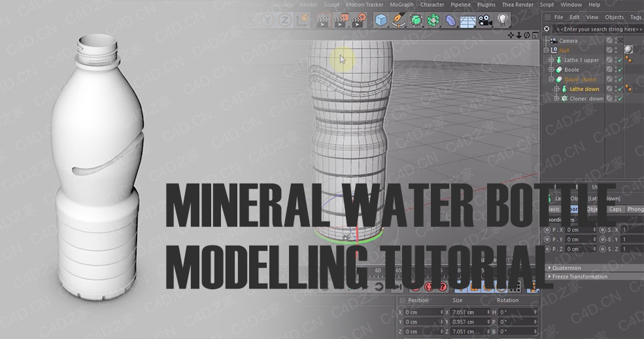
Task: Expand the Lathe down node
Action: pos(557,89)
